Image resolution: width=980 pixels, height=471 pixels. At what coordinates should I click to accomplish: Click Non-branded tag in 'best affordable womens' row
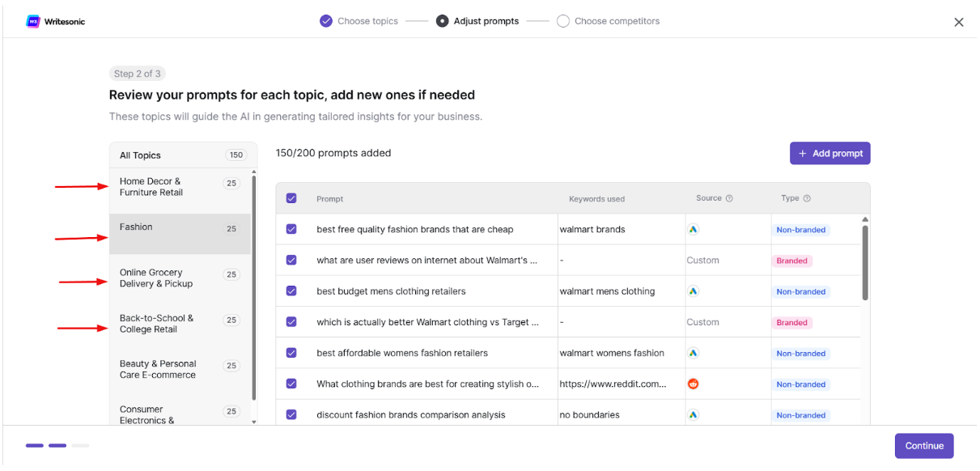[x=801, y=354]
